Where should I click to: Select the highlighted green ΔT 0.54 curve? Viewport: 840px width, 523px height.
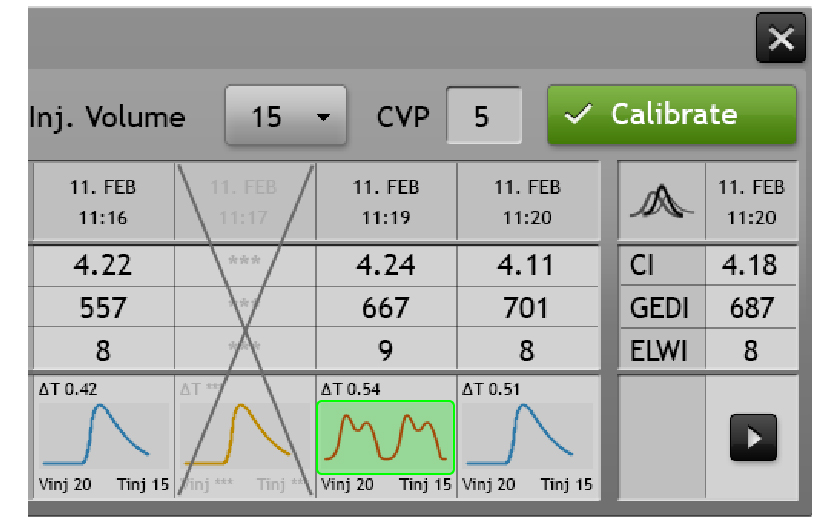click(385, 437)
